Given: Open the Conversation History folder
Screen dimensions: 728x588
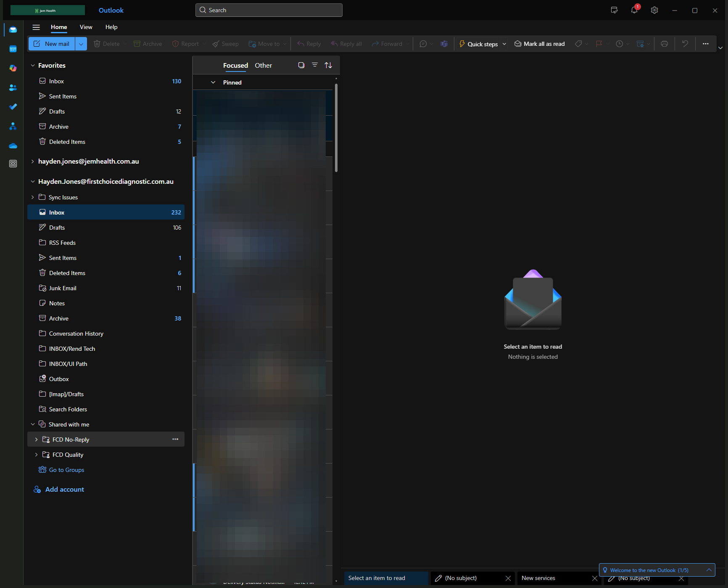Looking at the screenshot, I should [106, 334].
